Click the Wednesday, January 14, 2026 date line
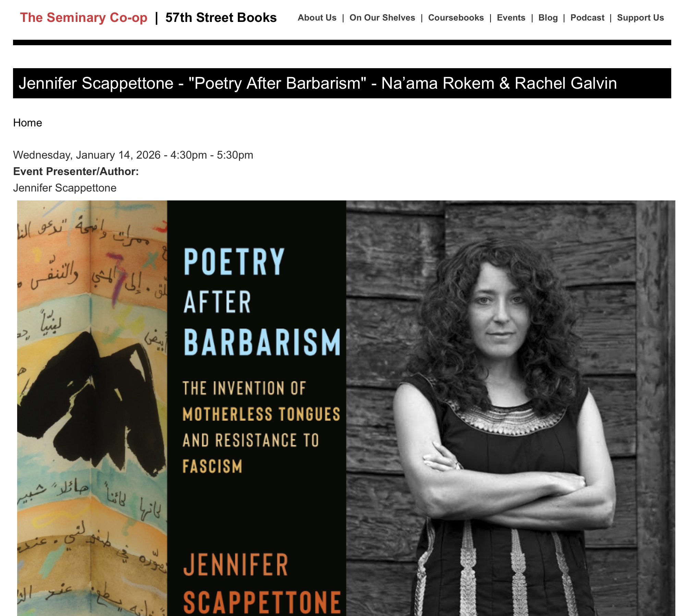687x616 pixels. click(x=133, y=155)
